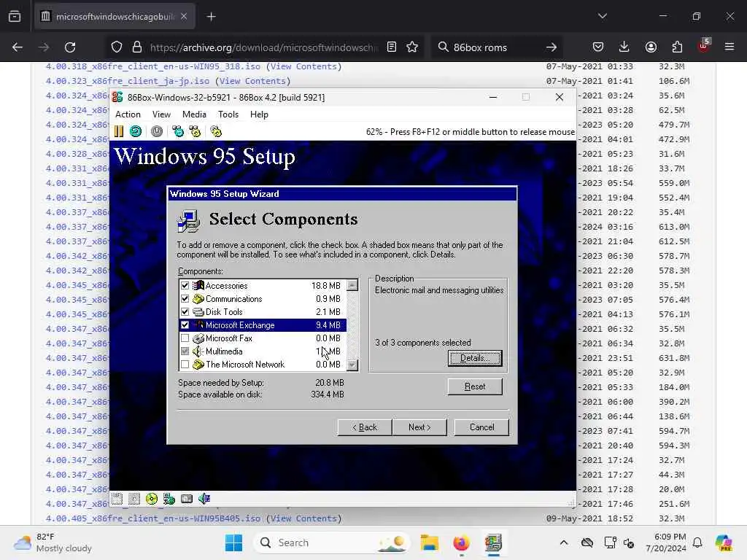
Task: Select the microsoftwindowschicagobuild browser tab
Action: point(115,17)
